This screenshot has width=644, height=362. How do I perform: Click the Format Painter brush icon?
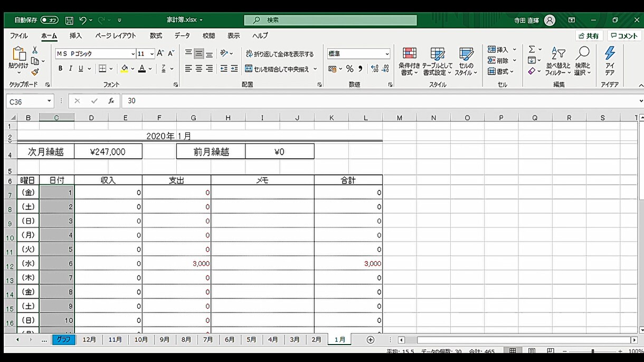pyautogui.click(x=35, y=72)
